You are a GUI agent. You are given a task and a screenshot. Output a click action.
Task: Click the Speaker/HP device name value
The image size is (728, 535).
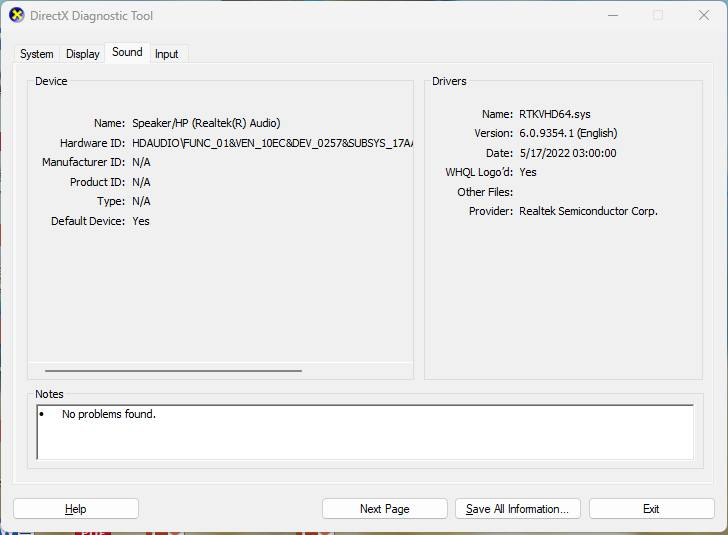pyautogui.click(x=206, y=123)
